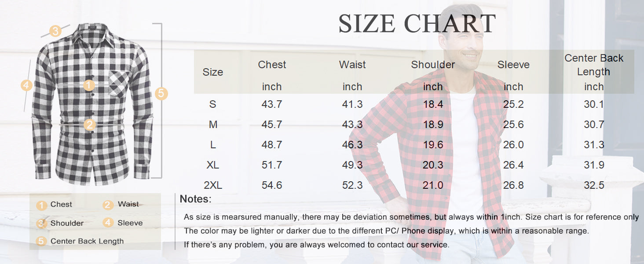The height and width of the screenshot is (264, 644).
Task: Click the legend circle next to Chest
Action: pyautogui.click(x=42, y=205)
